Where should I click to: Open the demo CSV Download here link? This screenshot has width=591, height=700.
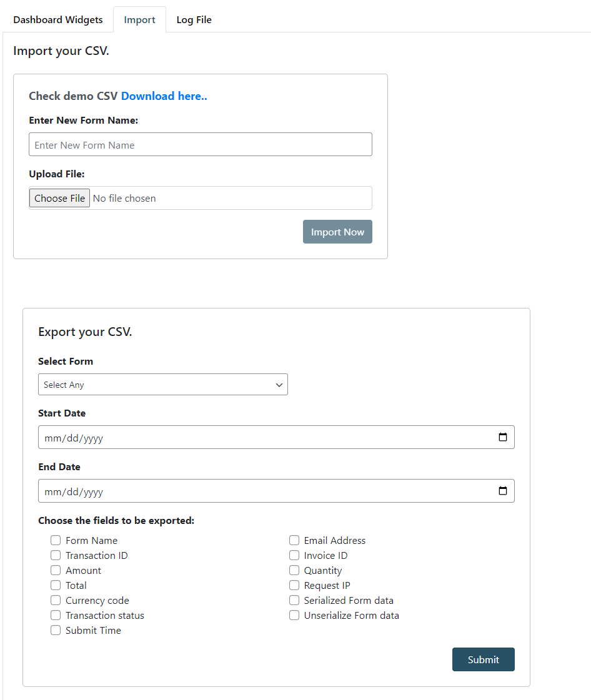(x=164, y=96)
